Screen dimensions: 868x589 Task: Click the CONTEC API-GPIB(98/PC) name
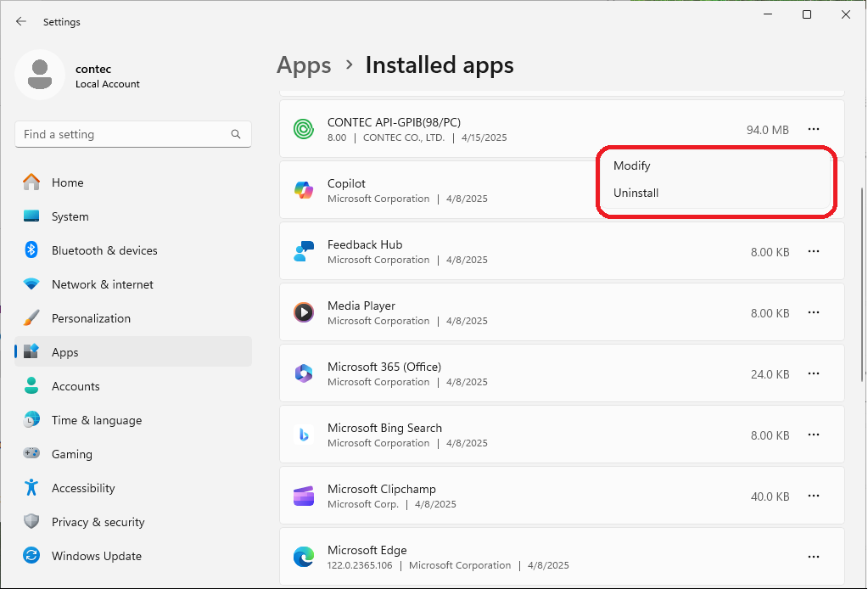(x=395, y=121)
